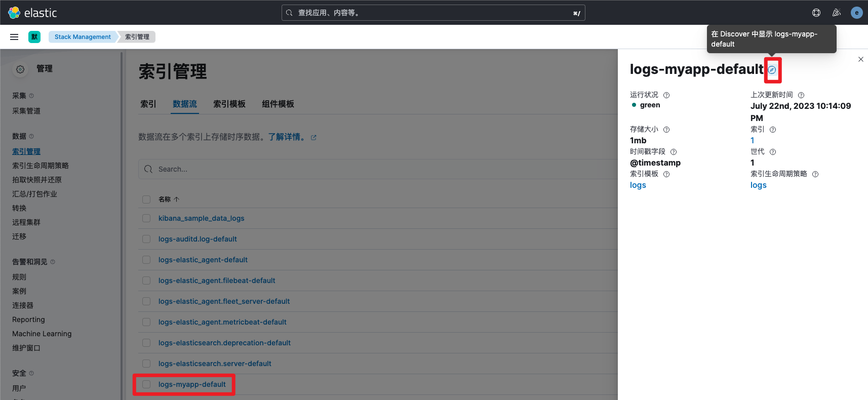Click the help icon beside 上次更新时间
Viewport: 868px width, 400px height.
point(801,95)
